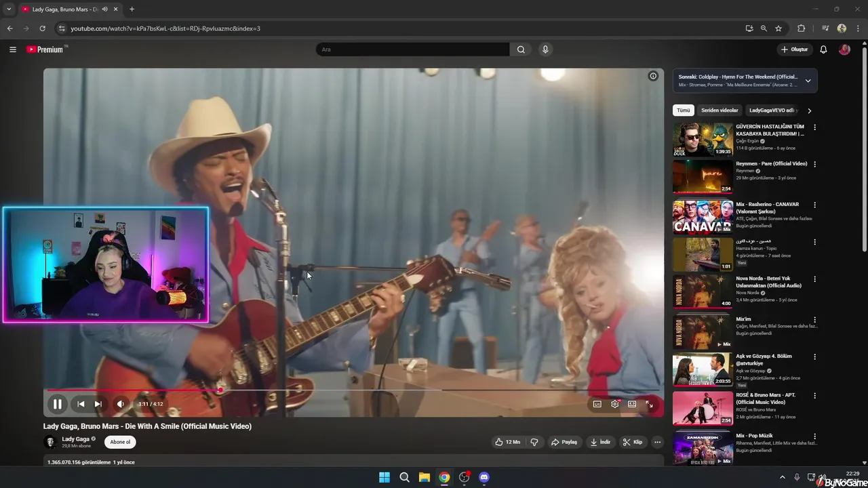Select the LadyGagaVEVO chip
This screenshot has width=868, height=488.
coord(772,110)
